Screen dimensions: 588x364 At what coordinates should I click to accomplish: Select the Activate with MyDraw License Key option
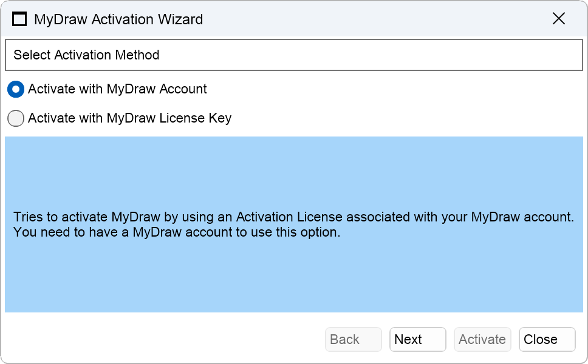click(x=15, y=118)
